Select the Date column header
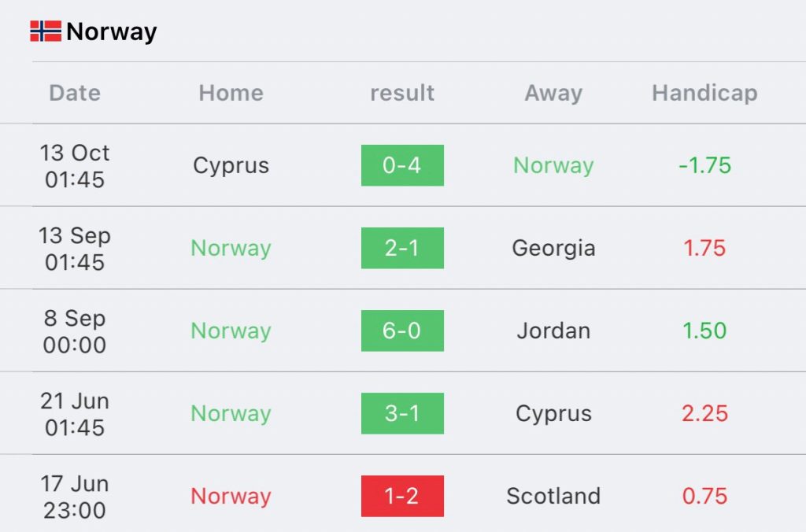 tap(75, 93)
